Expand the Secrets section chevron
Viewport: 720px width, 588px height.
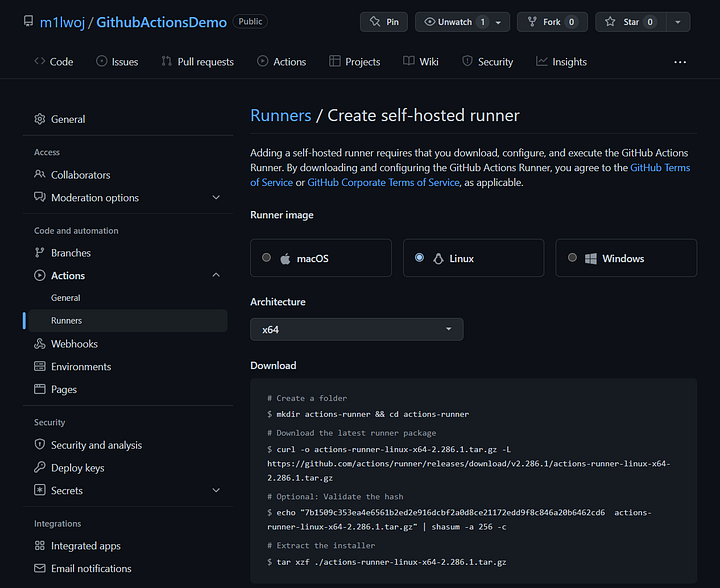(216, 490)
